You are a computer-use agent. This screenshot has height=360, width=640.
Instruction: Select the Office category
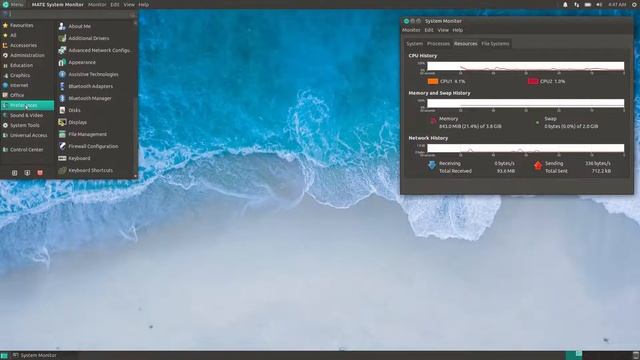pyautogui.click(x=27, y=95)
